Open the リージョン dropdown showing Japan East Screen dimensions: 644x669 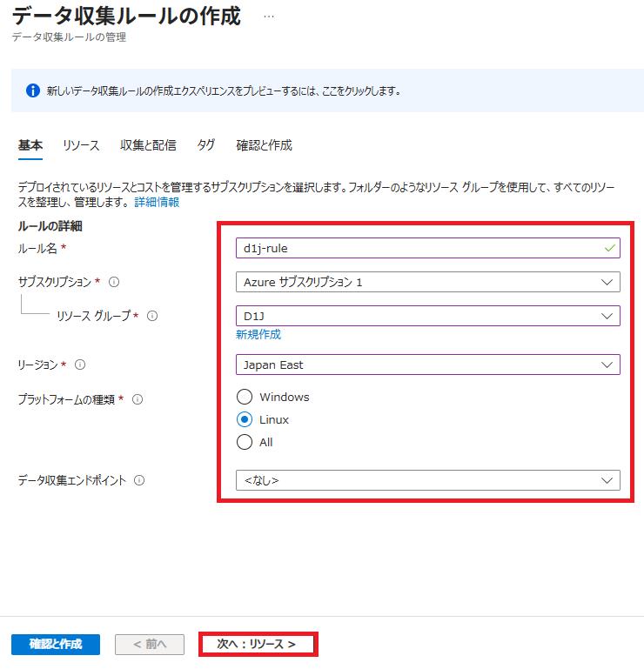[x=427, y=365]
